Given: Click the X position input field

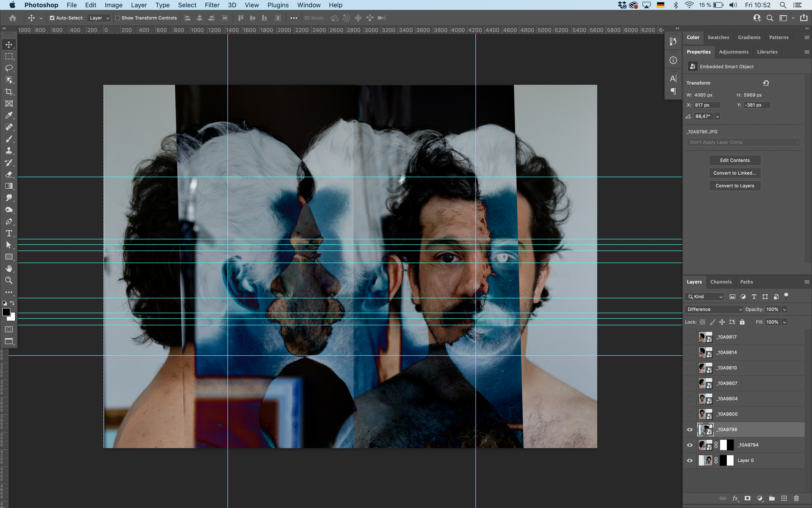Looking at the screenshot, I should [x=707, y=105].
